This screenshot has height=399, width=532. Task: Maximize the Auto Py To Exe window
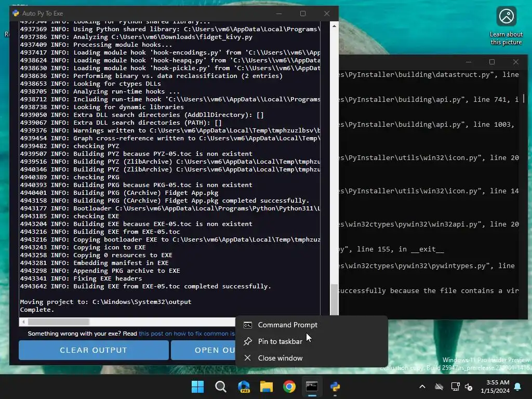303,13
